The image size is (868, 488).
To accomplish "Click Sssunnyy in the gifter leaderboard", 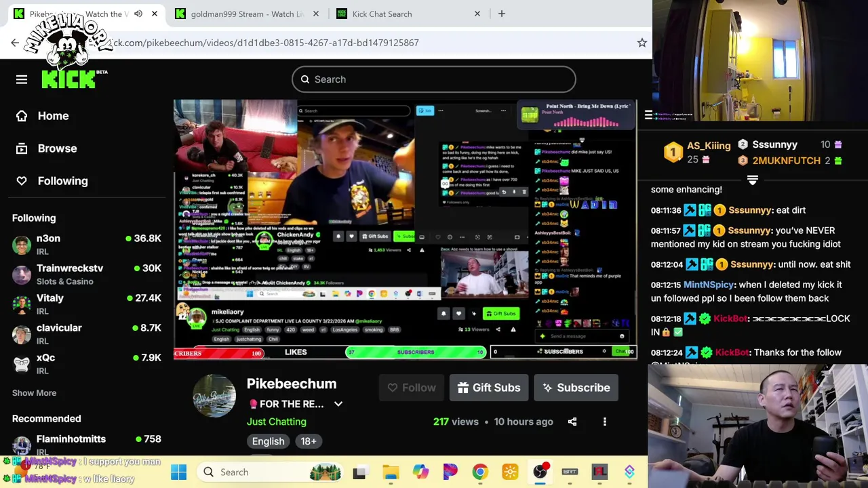I will [x=774, y=144].
